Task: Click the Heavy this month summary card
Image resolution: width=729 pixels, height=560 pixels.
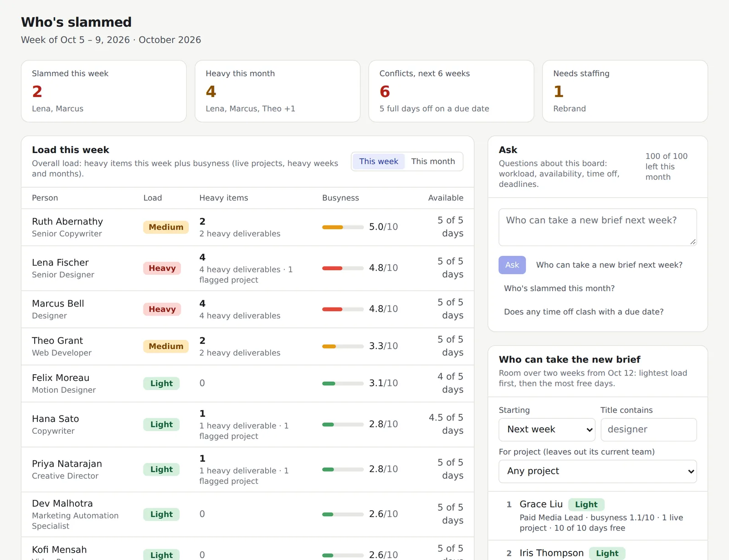Action: (x=277, y=91)
